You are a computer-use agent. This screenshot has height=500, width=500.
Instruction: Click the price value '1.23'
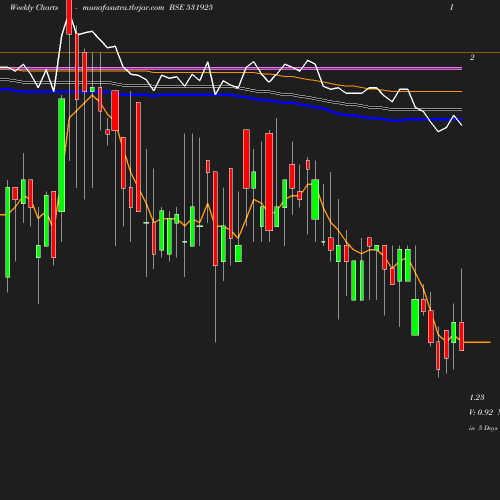[477, 397]
